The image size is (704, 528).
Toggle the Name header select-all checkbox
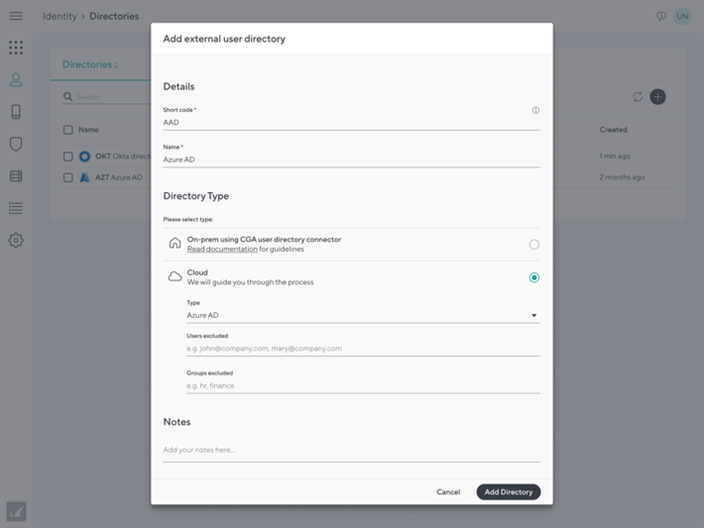(68, 130)
